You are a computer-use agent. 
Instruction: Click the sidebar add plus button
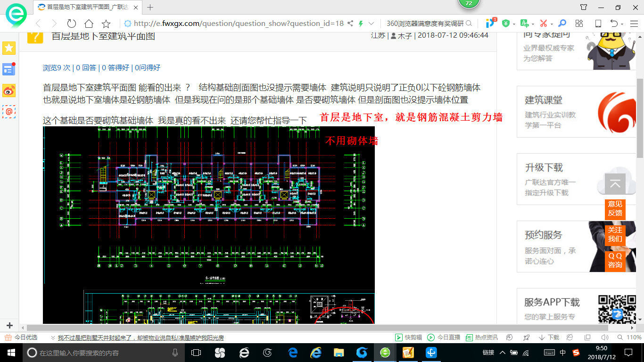9,325
